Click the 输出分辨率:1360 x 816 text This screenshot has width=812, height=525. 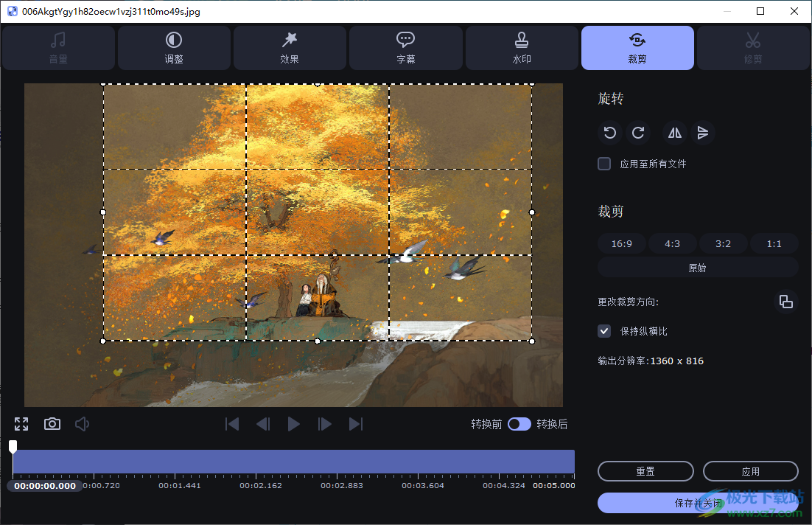click(x=651, y=361)
